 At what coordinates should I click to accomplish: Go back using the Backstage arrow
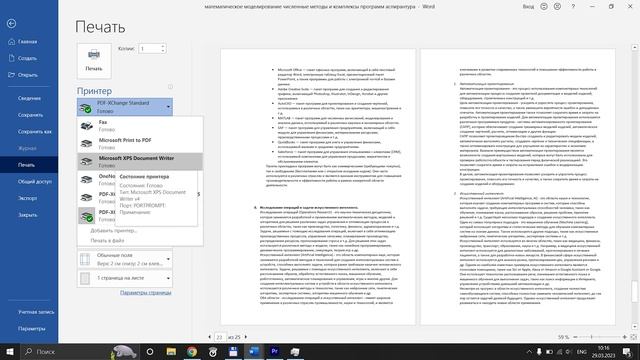(x=11, y=24)
